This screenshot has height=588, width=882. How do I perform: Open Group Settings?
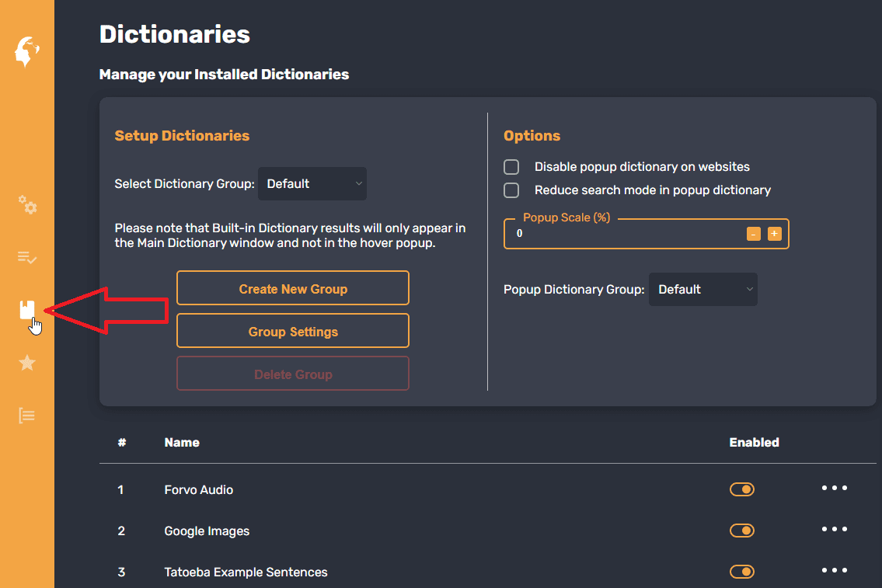point(293,331)
